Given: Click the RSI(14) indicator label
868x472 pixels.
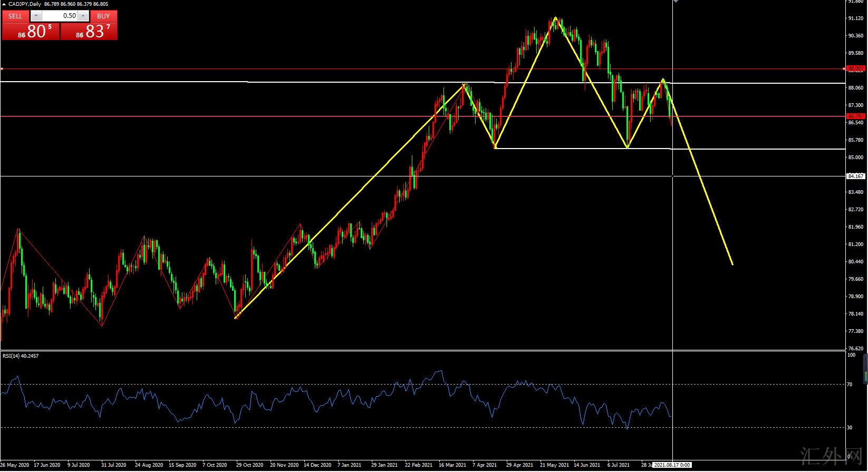Looking at the screenshot, I should (21, 356).
